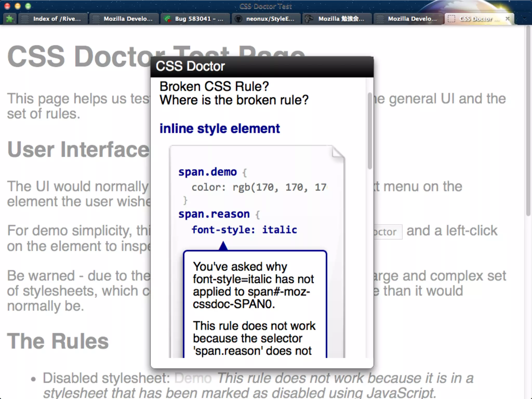
Task: Click the CSS Doctor panel title bar
Action: point(262,66)
